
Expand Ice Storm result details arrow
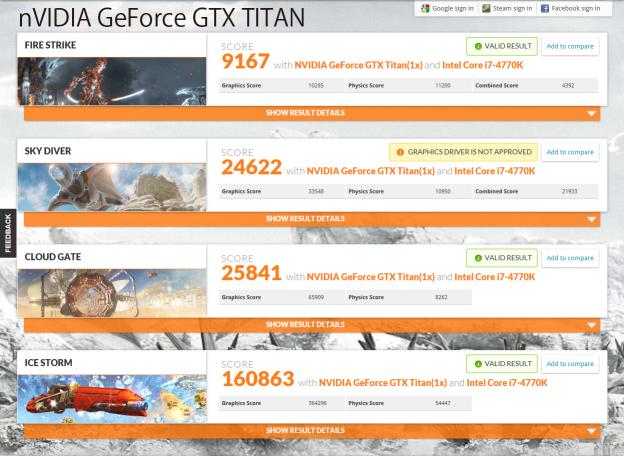coord(591,431)
